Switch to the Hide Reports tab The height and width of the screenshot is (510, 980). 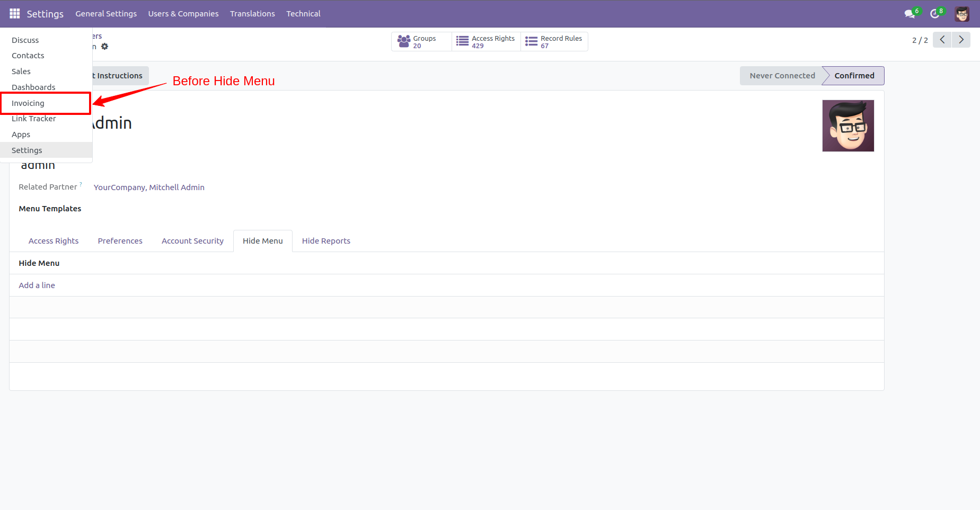[x=326, y=240]
